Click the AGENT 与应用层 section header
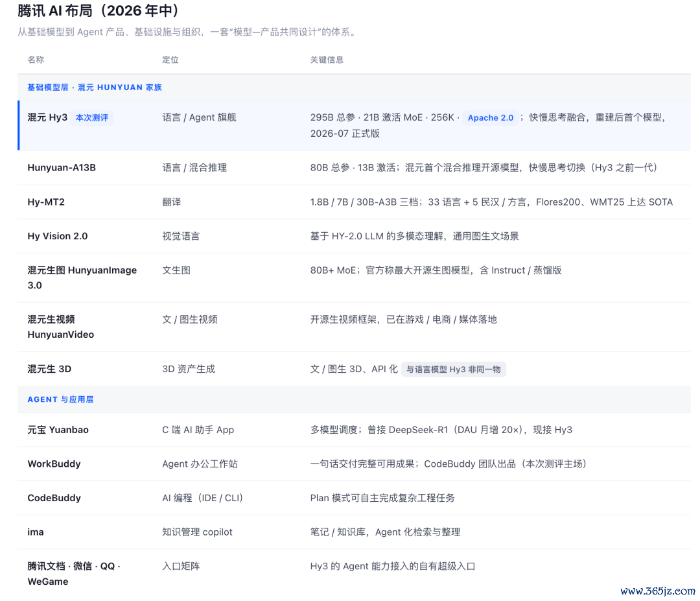This screenshot has width=700, height=601. tap(61, 399)
